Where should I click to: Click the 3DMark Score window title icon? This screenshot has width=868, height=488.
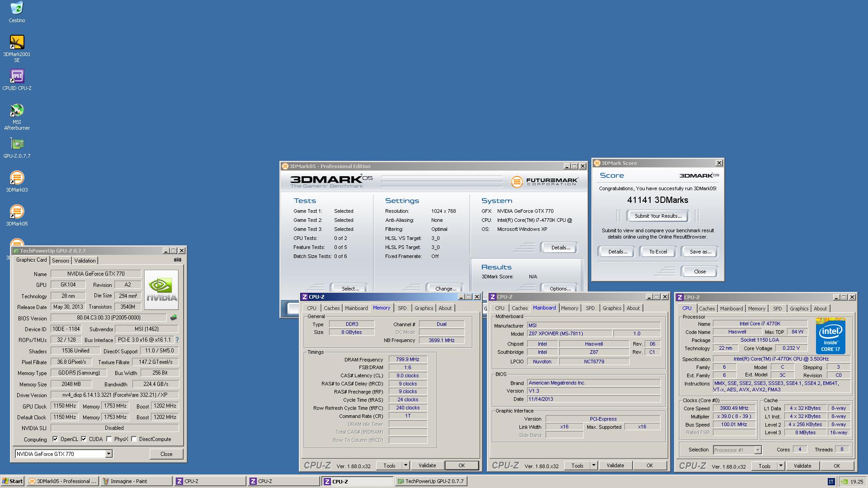(597, 163)
